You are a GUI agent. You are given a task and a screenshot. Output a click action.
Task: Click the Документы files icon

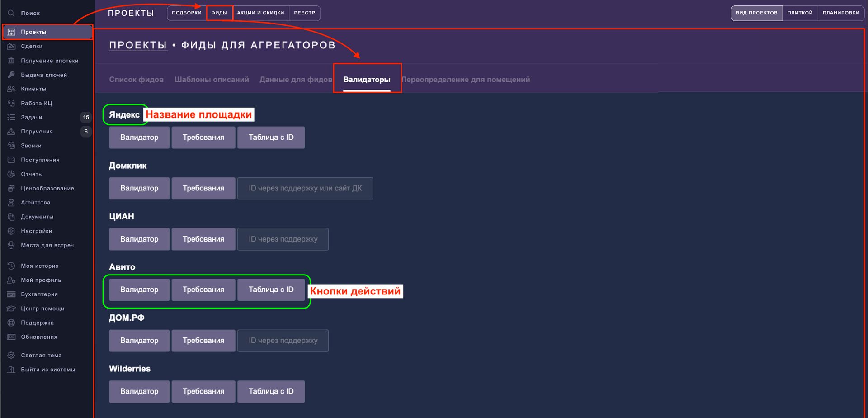pyautogui.click(x=11, y=217)
